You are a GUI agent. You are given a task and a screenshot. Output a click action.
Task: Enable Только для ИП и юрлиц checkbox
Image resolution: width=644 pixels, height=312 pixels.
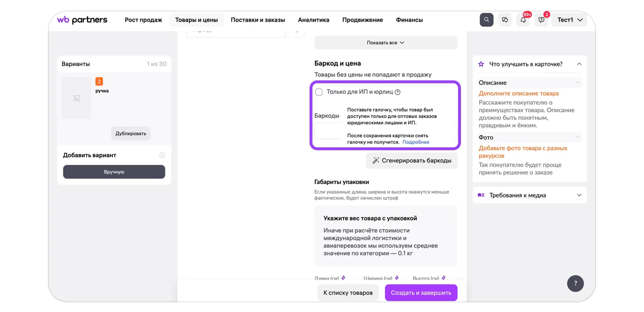tap(319, 92)
